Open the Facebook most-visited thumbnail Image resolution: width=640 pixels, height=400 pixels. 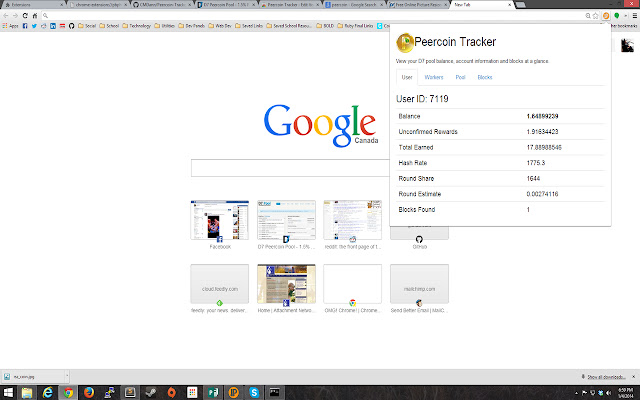pos(220,220)
